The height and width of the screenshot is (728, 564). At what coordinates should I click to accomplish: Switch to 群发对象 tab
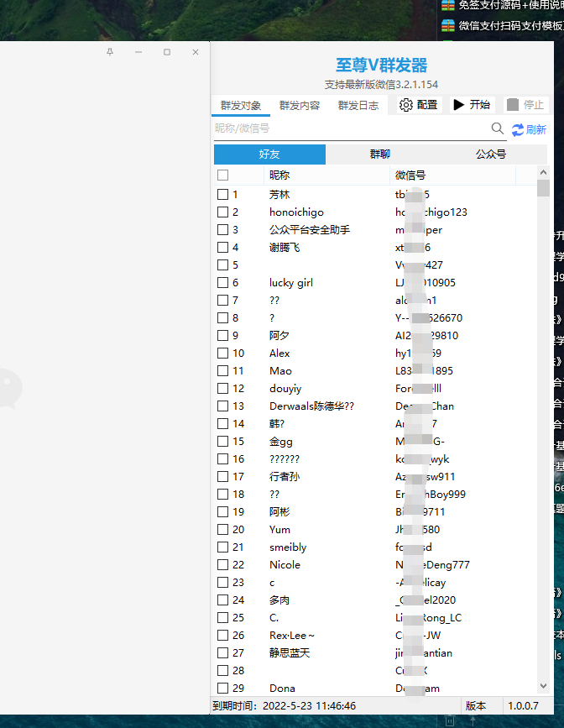coord(240,106)
